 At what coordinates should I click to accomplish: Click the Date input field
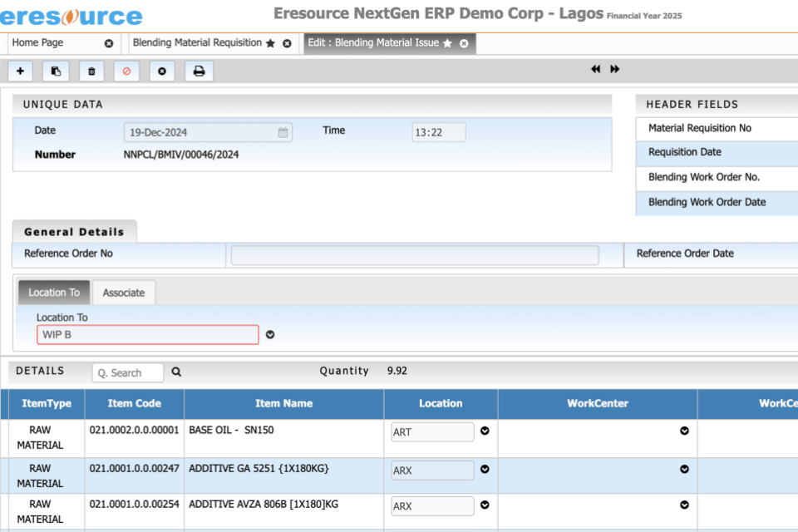coord(208,132)
